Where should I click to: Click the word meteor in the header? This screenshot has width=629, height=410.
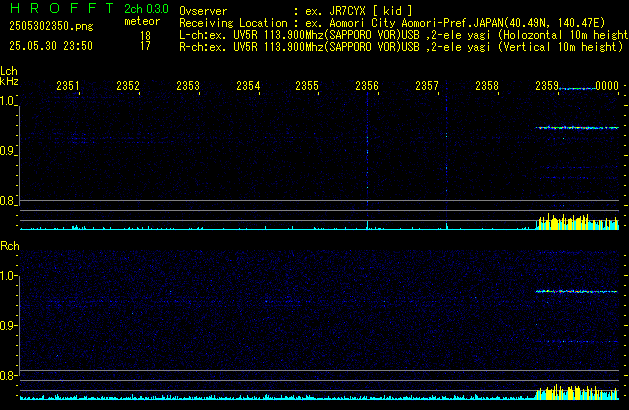coord(142,21)
